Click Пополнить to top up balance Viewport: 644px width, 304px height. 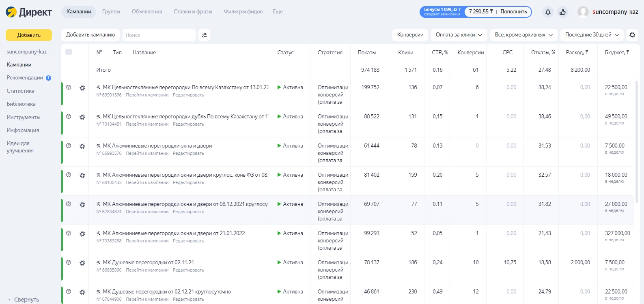click(x=513, y=12)
